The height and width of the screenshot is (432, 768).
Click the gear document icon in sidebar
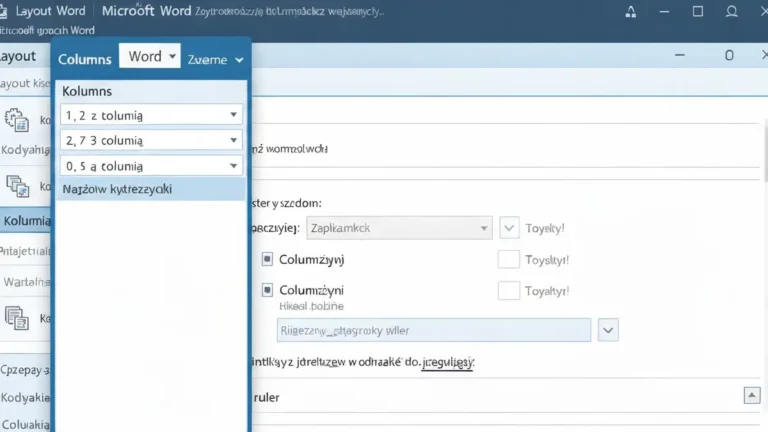(x=17, y=120)
